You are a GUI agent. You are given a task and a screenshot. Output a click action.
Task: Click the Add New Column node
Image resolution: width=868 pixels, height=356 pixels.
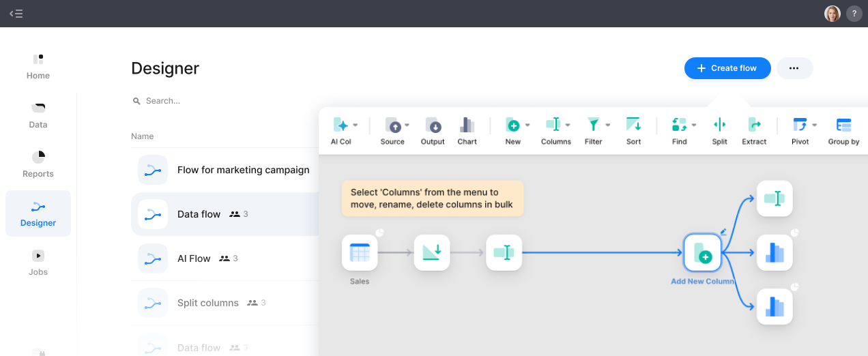(702, 253)
